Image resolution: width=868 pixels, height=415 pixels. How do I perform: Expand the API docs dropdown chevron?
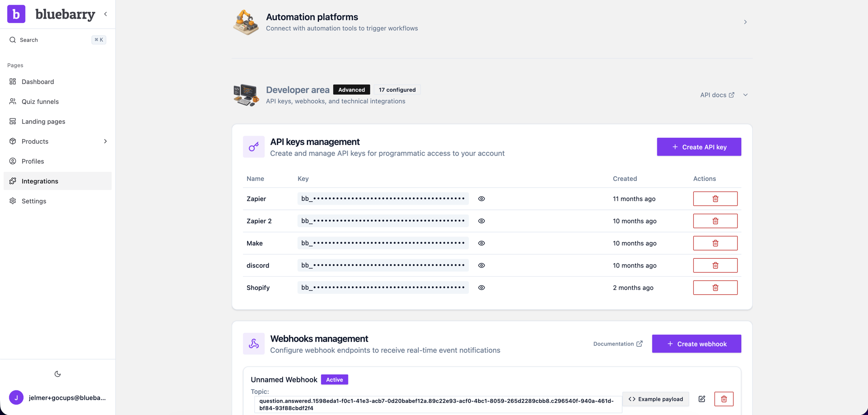coord(745,95)
